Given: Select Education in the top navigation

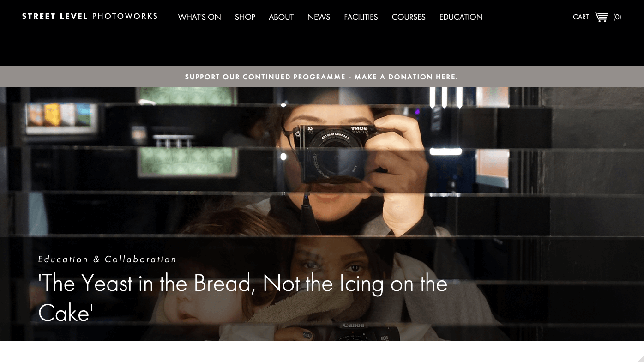Looking at the screenshot, I should click(x=461, y=17).
